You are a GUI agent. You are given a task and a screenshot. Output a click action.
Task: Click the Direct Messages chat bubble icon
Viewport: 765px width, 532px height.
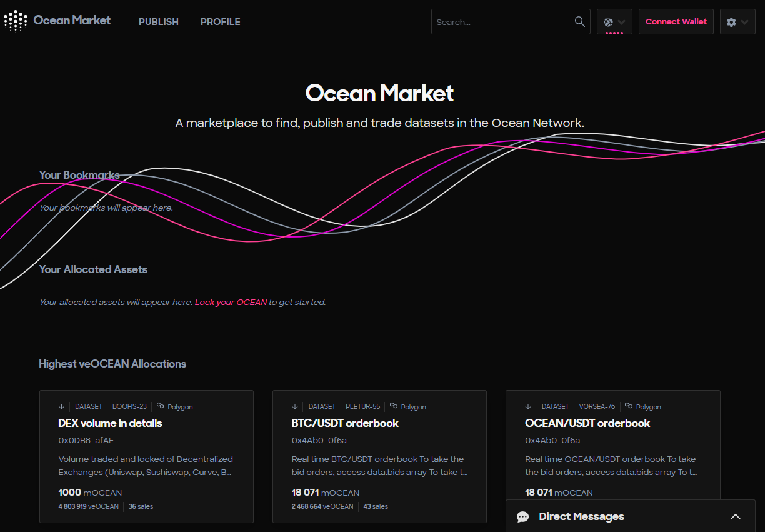coord(523,517)
